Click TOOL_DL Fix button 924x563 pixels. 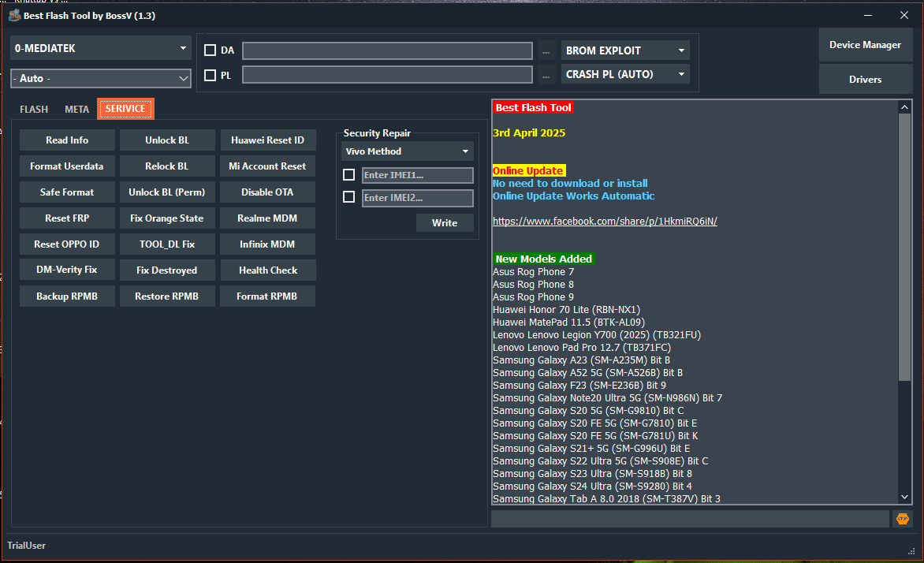pos(167,244)
